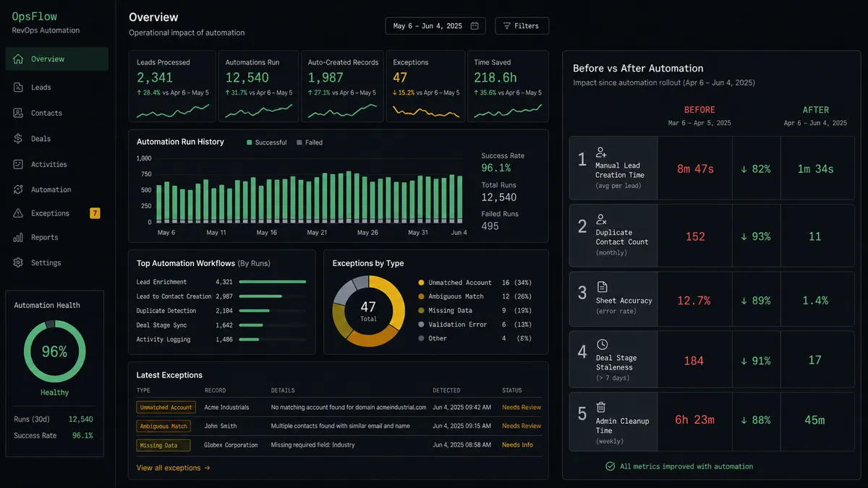Click the Exceptions badge showing 7
The width and height of the screenshot is (868, 488).
[95, 213]
